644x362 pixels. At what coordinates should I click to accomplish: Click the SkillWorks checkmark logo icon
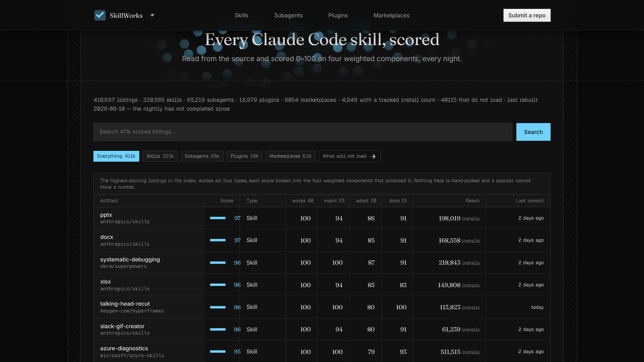100,15
